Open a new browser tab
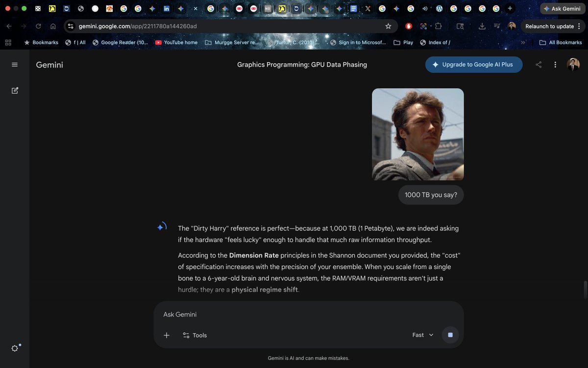The image size is (588, 368). point(510,8)
